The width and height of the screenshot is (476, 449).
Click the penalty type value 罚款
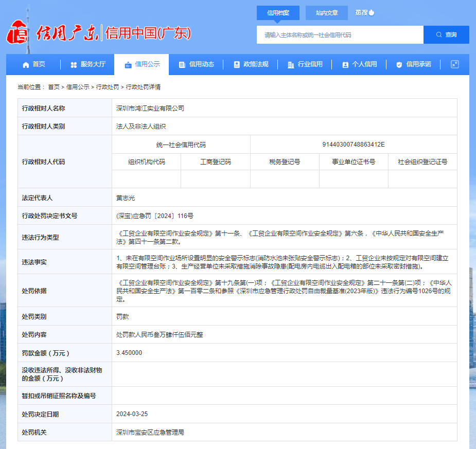pyautogui.click(x=122, y=317)
